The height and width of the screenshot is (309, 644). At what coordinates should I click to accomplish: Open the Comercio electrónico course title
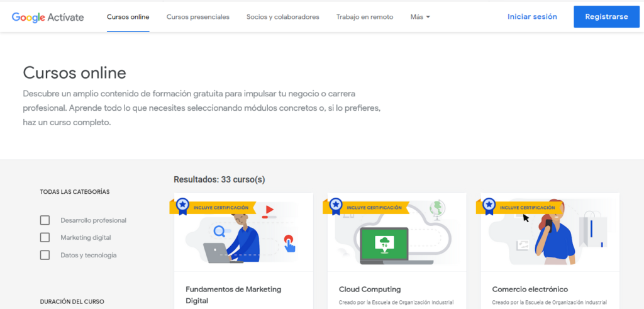coord(530,289)
